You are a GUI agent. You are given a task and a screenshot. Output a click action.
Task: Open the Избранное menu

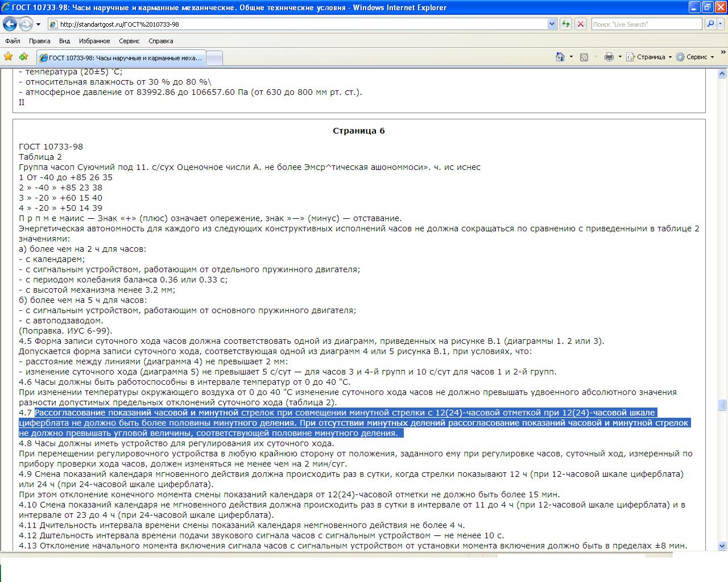tap(94, 41)
